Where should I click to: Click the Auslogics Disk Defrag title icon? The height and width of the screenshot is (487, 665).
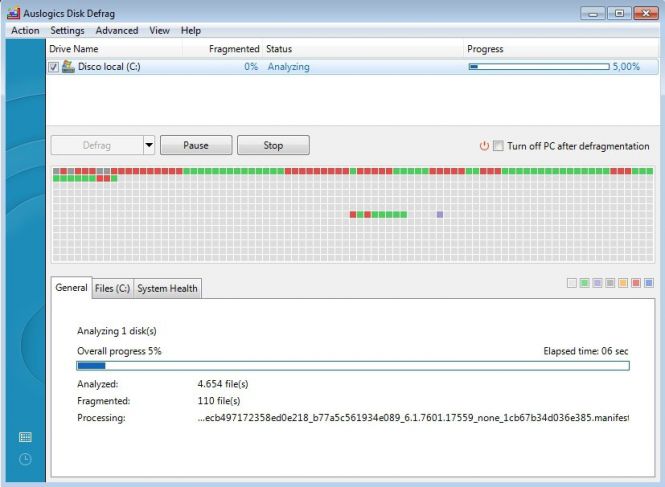(x=13, y=13)
